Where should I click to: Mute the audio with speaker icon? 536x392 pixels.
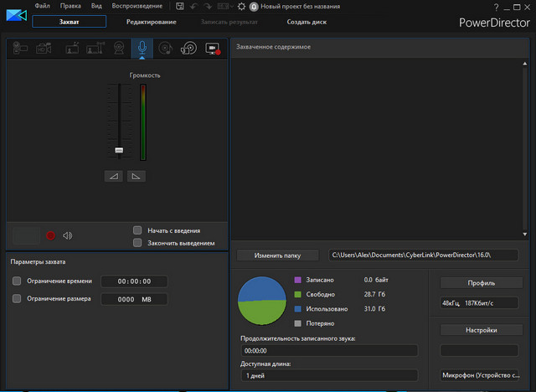[x=68, y=236]
